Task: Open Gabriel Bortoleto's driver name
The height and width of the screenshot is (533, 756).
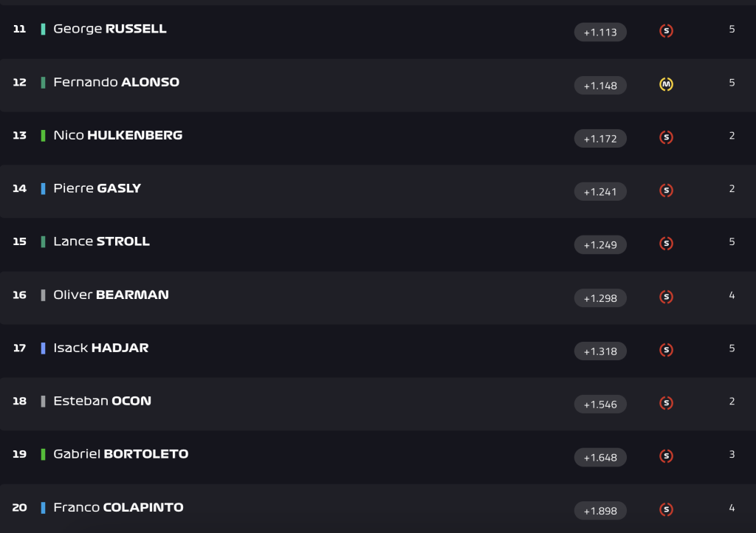Action: coord(120,454)
